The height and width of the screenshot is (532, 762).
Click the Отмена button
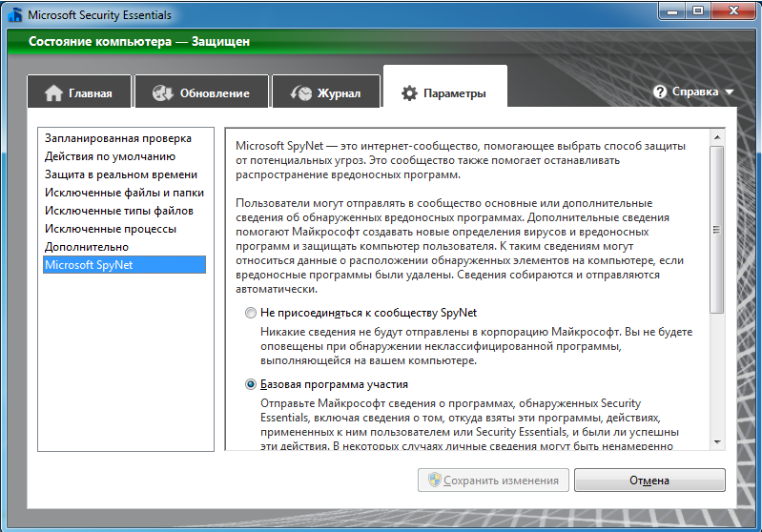649,480
